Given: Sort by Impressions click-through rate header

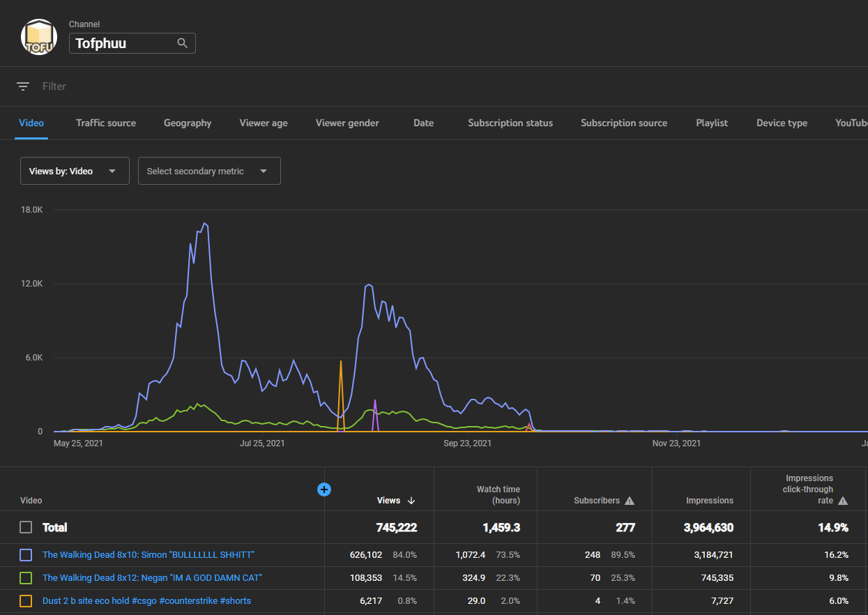Looking at the screenshot, I should 809,489.
